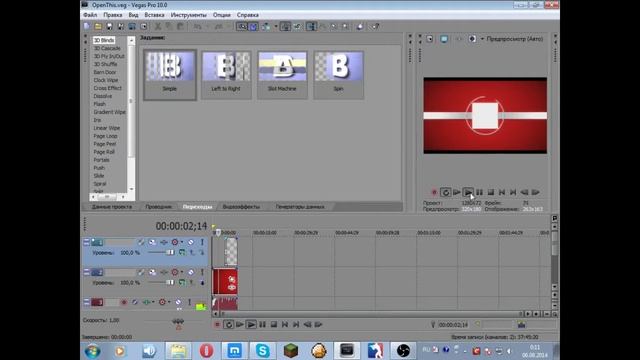Click Play from start in preview window
This screenshot has width=640, height=360.
pos(457,192)
